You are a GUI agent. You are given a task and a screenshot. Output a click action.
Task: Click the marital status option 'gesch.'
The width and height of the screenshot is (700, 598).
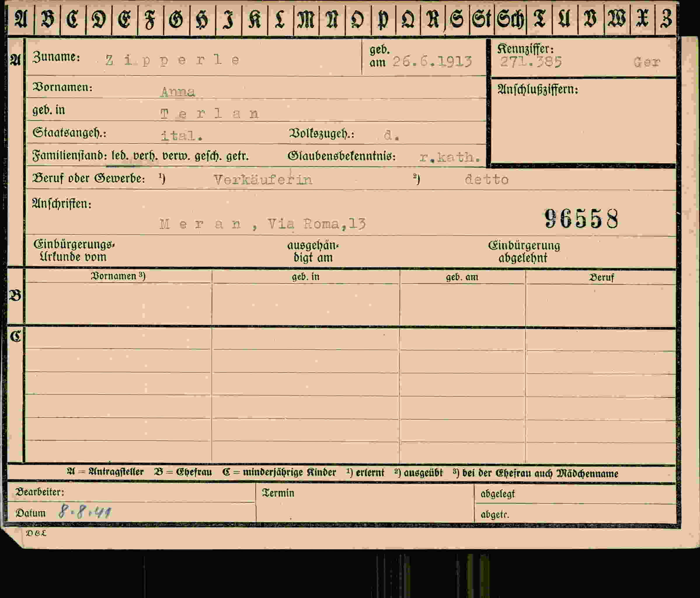[x=208, y=156]
